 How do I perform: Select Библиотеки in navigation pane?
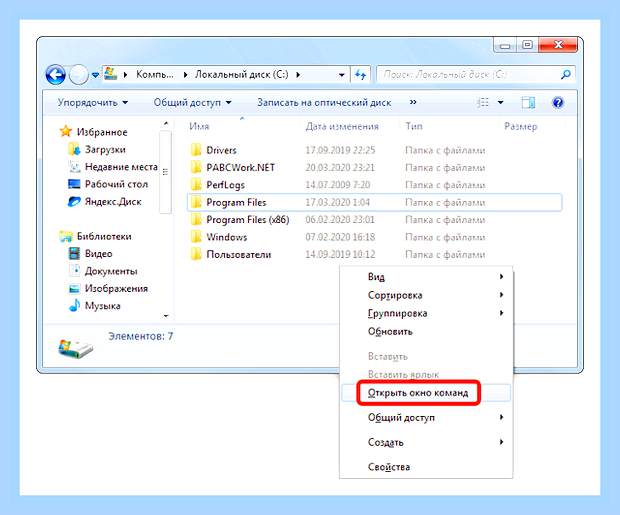[x=104, y=237]
